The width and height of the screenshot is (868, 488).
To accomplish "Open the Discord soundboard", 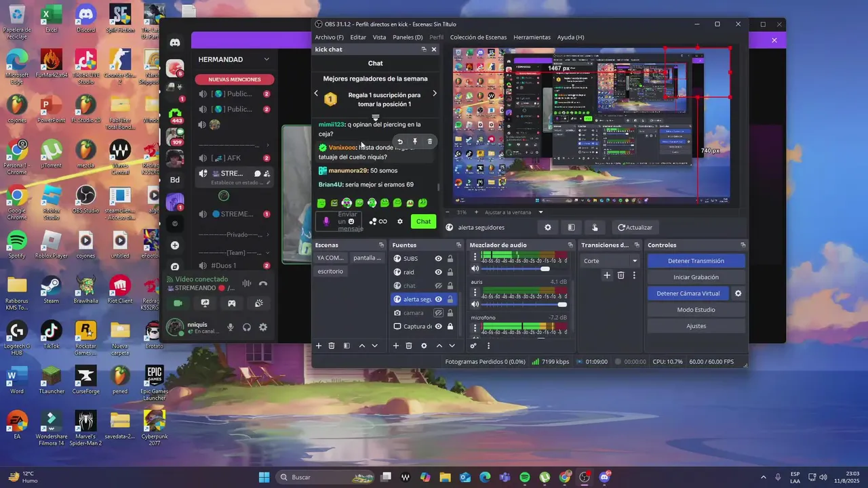I will point(258,304).
